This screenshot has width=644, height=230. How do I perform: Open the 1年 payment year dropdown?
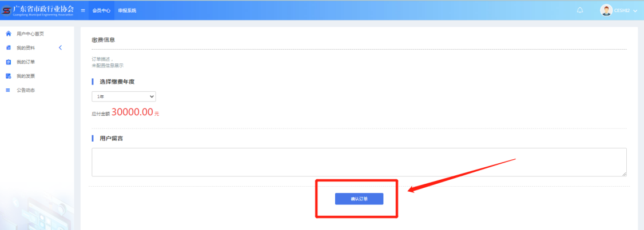(124, 96)
